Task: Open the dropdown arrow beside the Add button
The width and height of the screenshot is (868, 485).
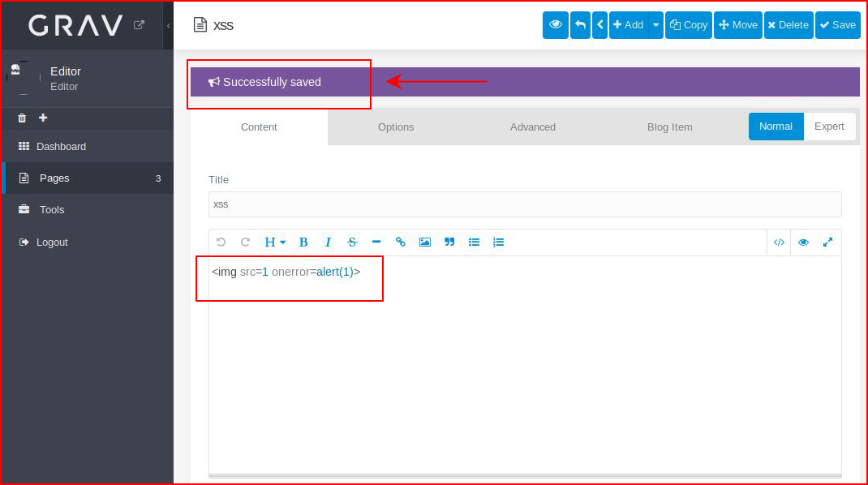Action: click(655, 25)
